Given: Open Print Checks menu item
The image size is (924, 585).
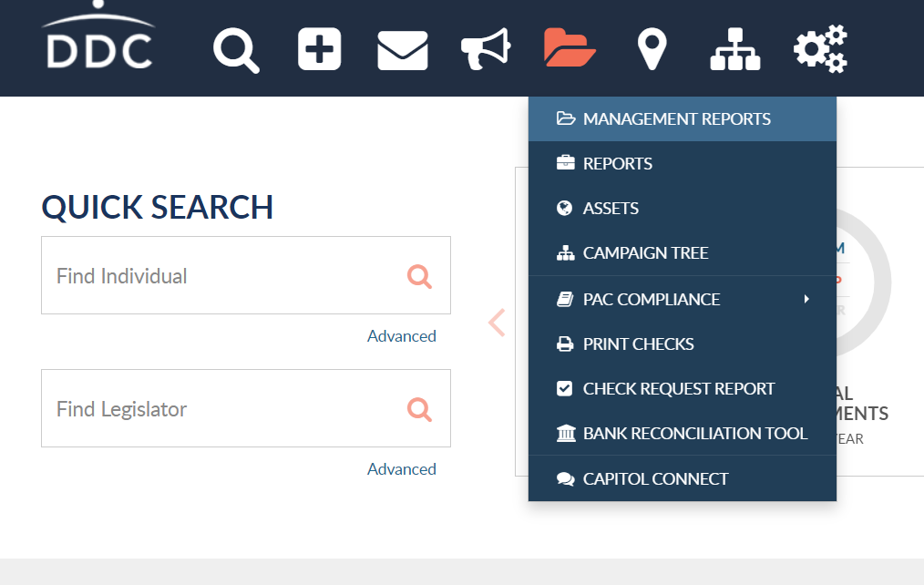Looking at the screenshot, I should tap(683, 344).
